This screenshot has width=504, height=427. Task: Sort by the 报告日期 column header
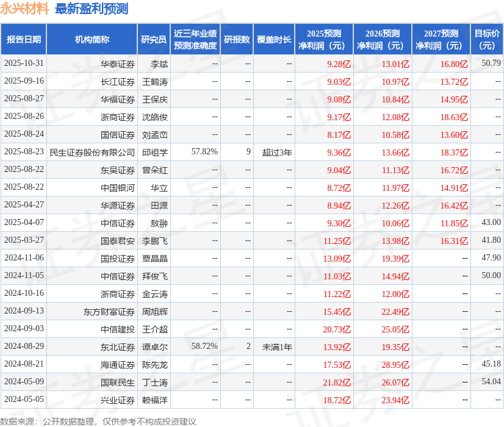pos(24,38)
